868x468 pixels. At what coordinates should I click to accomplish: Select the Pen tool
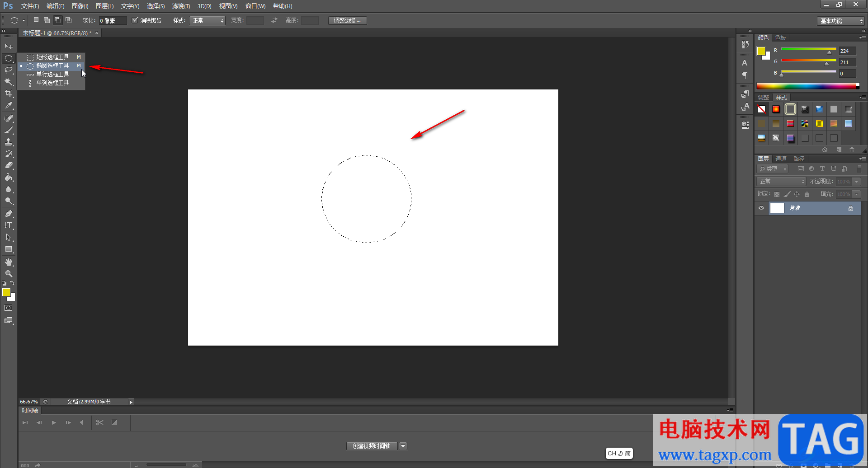point(9,214)
